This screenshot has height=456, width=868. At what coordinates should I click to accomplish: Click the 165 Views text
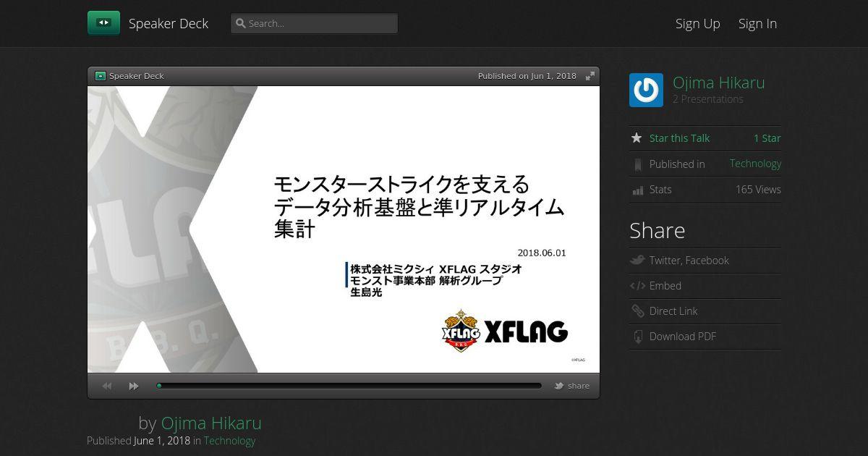click(758, 190)
